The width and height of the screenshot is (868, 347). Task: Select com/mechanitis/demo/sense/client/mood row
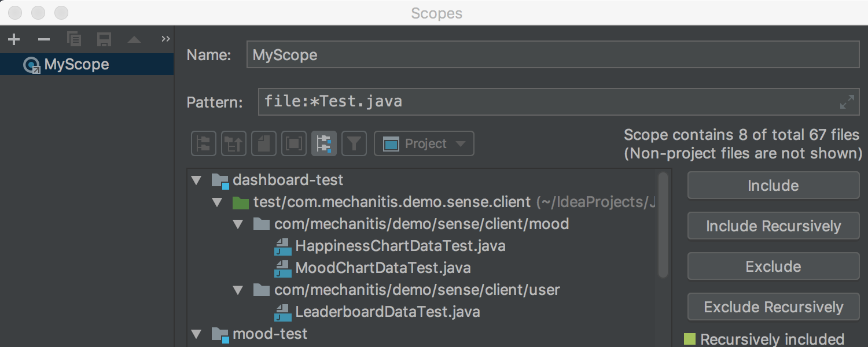pos(422,224)
